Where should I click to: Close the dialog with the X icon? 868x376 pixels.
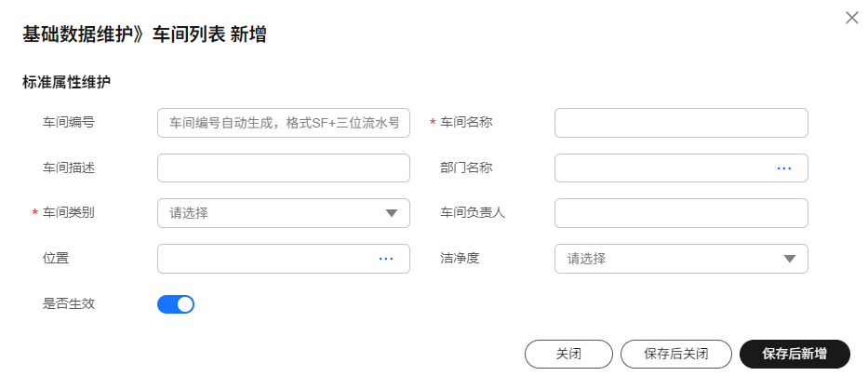[x=852, y=19]
